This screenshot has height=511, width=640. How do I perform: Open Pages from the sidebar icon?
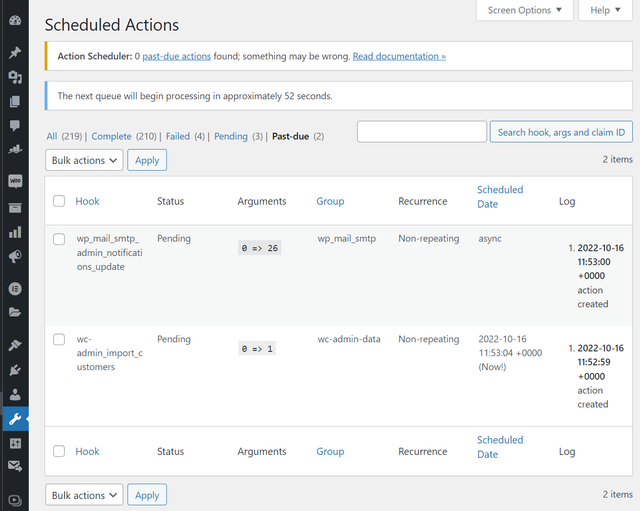point(15,101)
